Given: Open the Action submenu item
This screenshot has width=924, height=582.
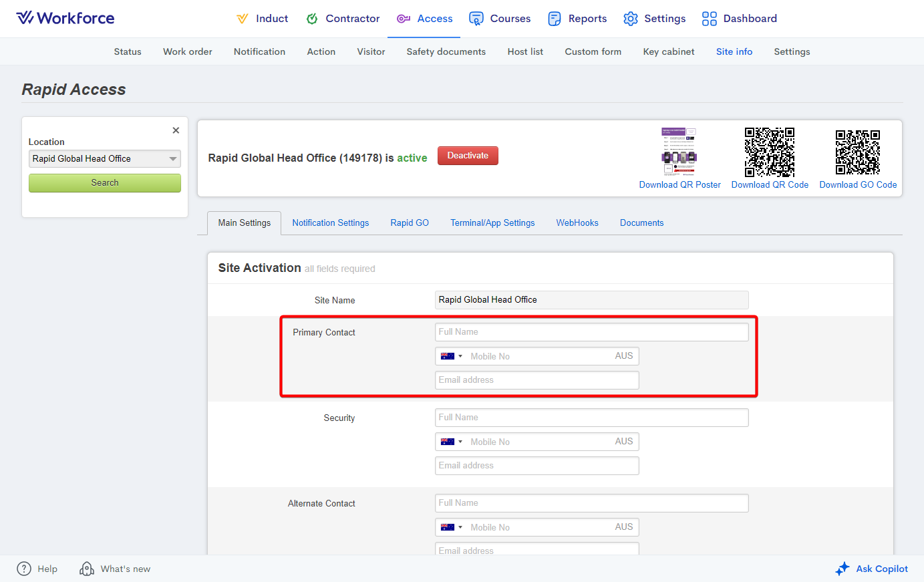Looking at the screenshot, I should [x=321, y=51].
